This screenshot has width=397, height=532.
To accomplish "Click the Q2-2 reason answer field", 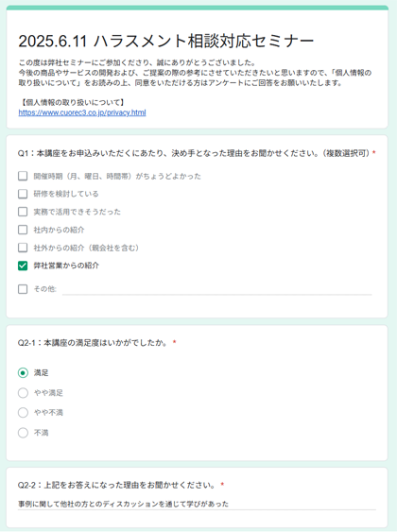I will pos(197,505).
